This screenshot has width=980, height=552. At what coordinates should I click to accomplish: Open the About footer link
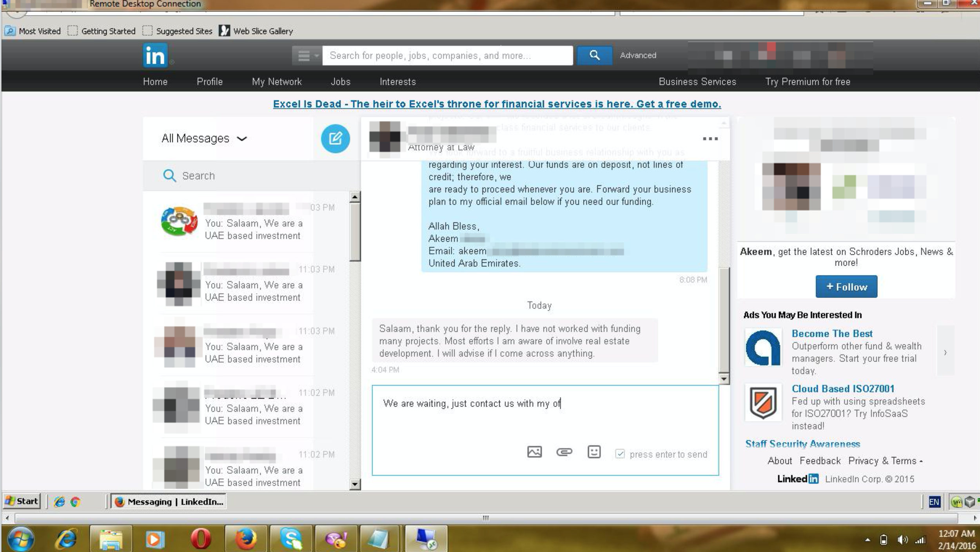coord(780,461)
